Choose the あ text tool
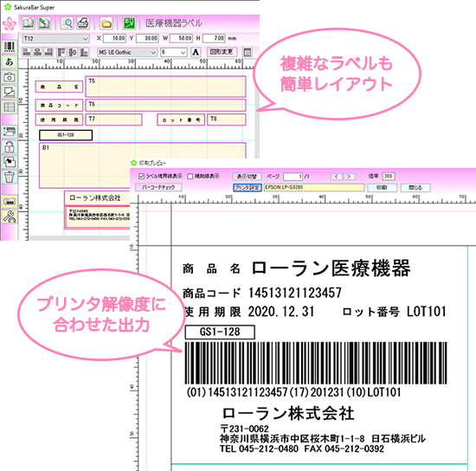Screen dimensions: 476x471 pyautogui.click(x=10, y=62)
